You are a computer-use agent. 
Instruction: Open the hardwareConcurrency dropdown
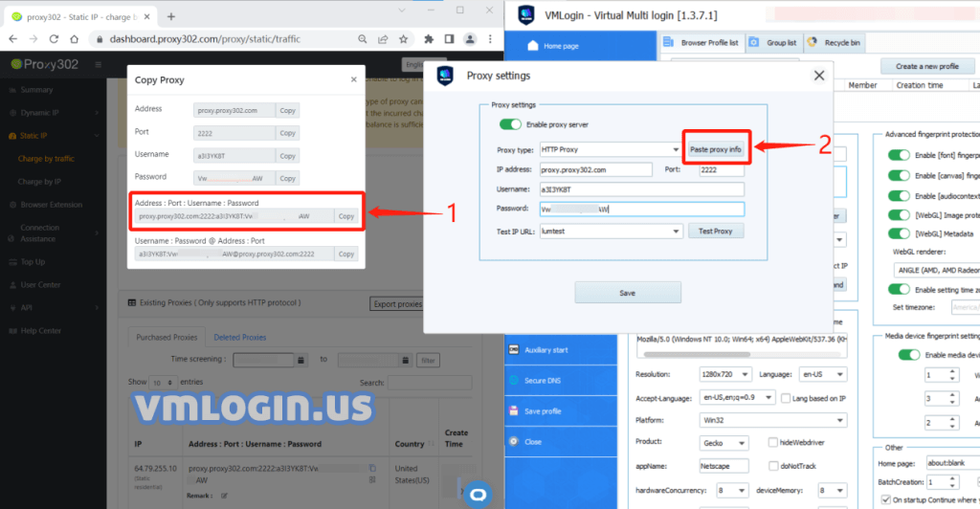[731, 490]
